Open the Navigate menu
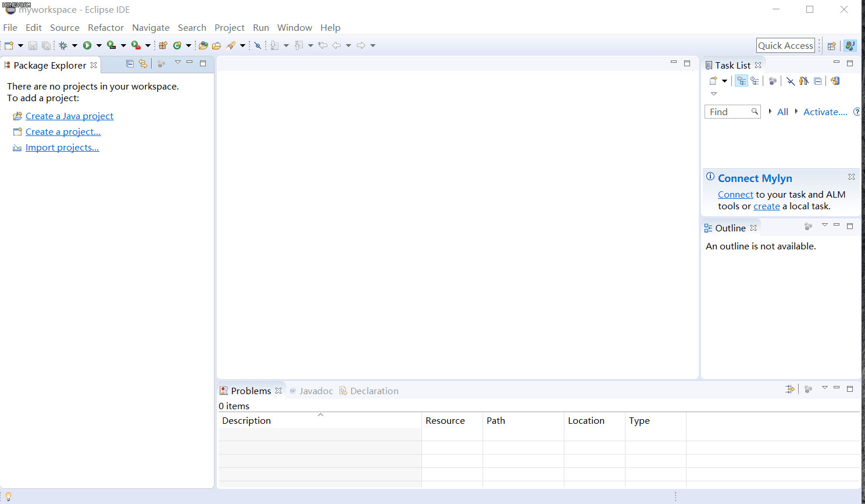The width and height of the screenshot is (865, 504). coord(151,27)
